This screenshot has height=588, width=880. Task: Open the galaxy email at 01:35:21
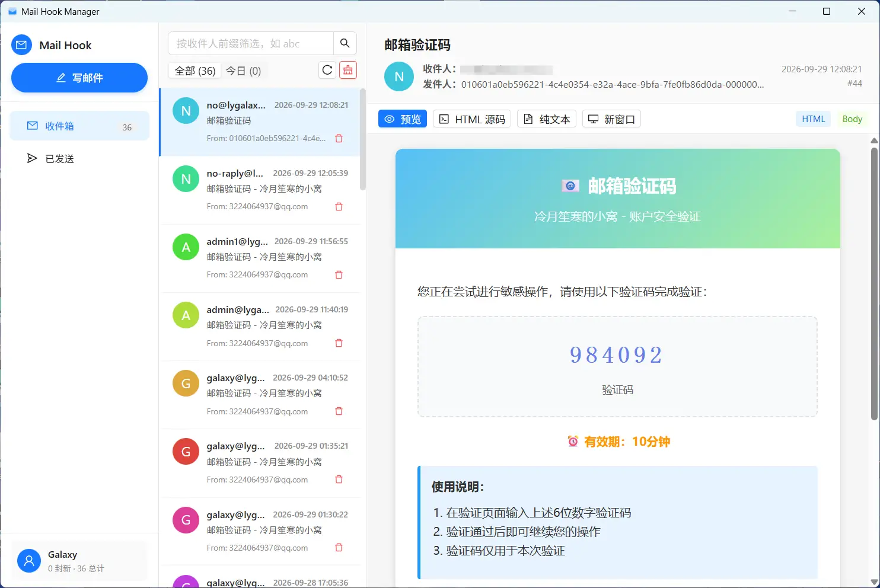[x=260, y=463]
